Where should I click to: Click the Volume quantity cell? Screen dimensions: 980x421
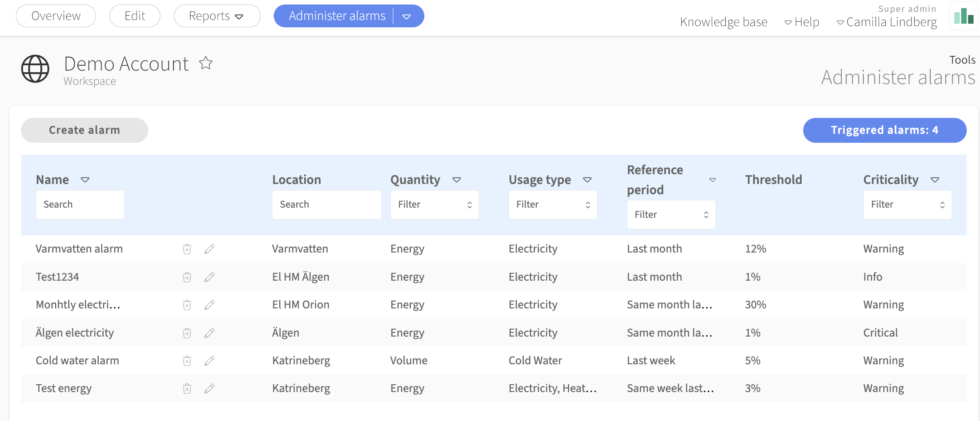click(x=409, y=361)
